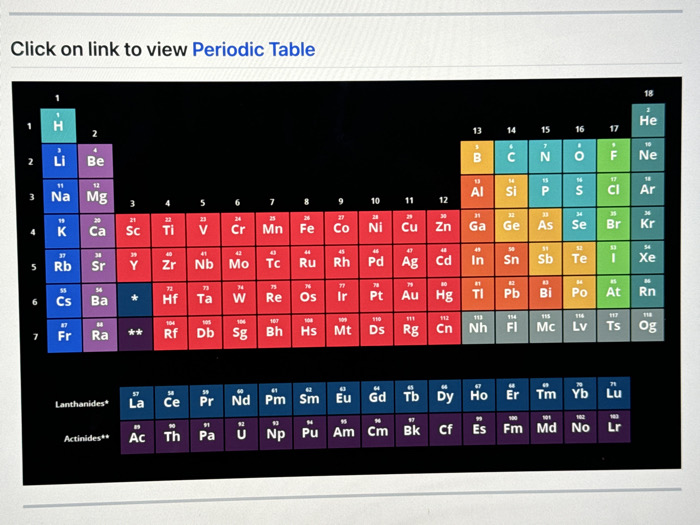Click the Neodymium (Nd) tile
Viewport: 700px width, 525px height.
tap(241, 400)
